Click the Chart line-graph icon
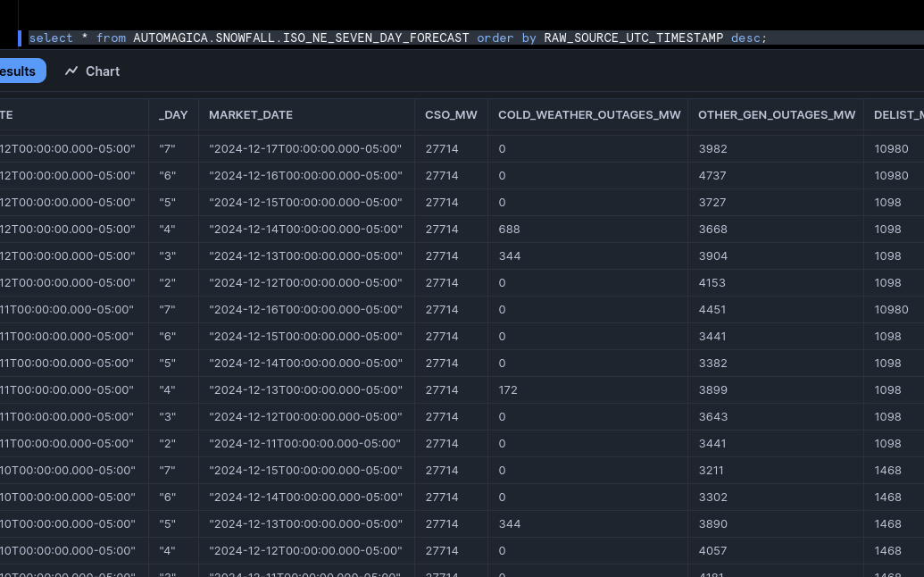 point(71,71)
